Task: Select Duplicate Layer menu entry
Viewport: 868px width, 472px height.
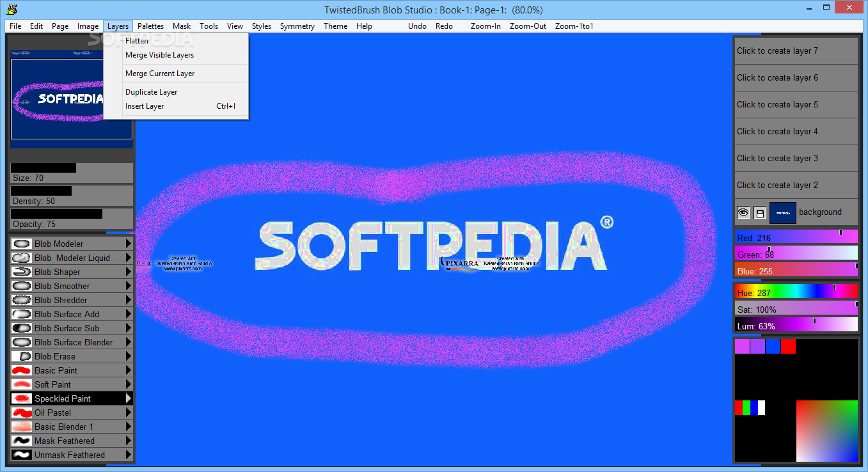Action: pyautogui.click(x=176, y=92)
